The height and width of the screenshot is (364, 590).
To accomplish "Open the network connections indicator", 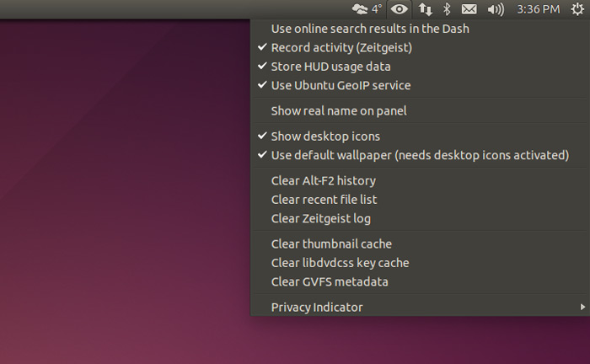I will click(425, 9).
